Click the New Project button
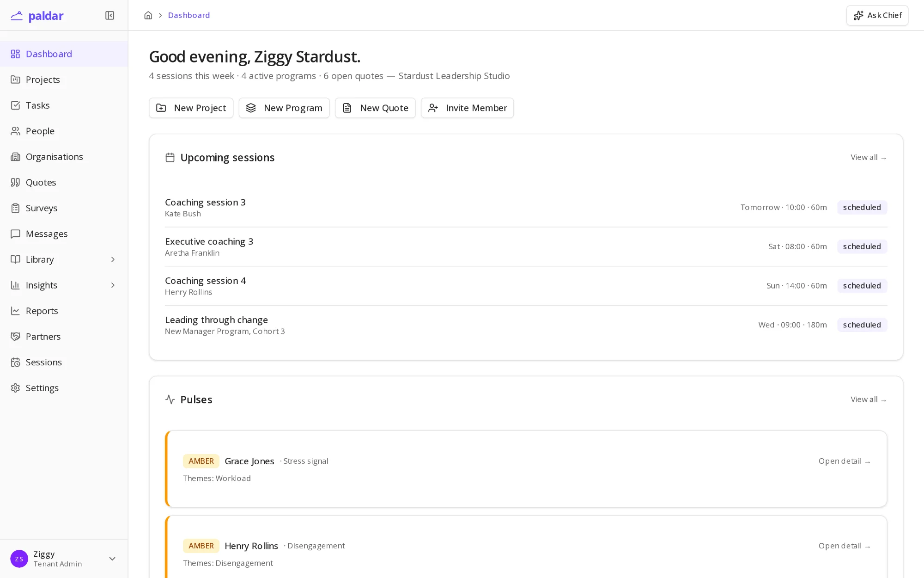Viewport: 924px width, 578px height. [191, 108]
